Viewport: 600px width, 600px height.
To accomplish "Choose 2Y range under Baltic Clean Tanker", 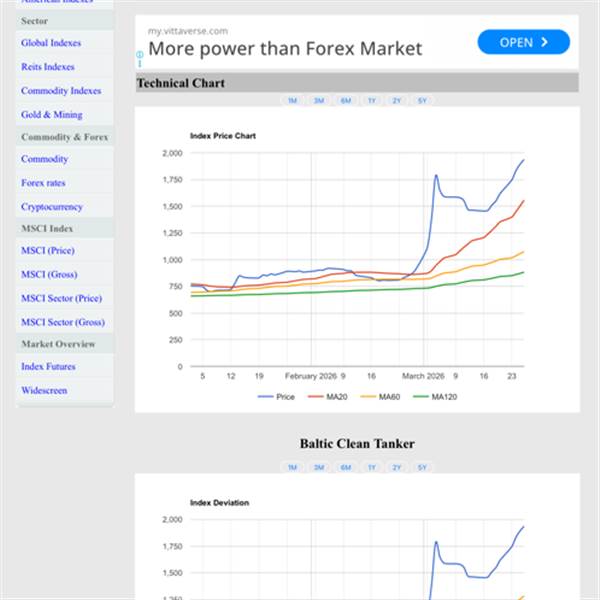I will pyautogui.click(x=397, y=467).
